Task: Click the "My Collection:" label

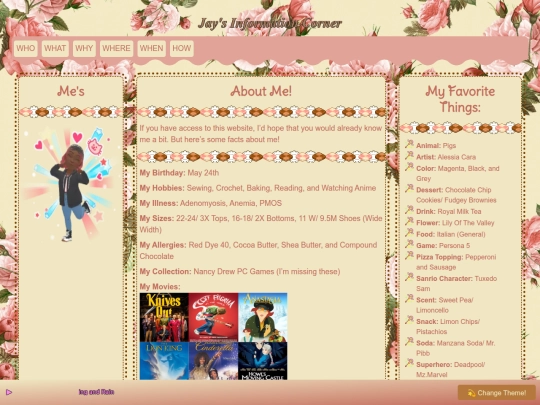Action: pos(165,271)
